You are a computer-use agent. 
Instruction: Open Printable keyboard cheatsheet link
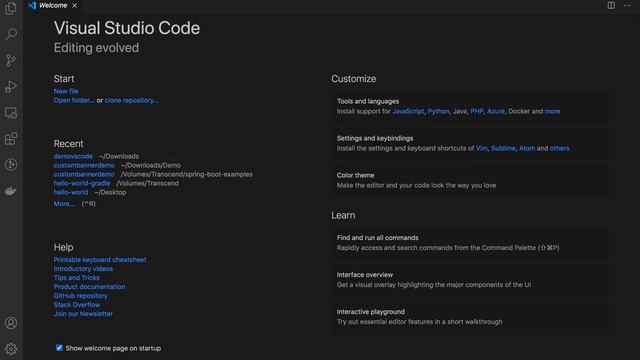(100, 260)
